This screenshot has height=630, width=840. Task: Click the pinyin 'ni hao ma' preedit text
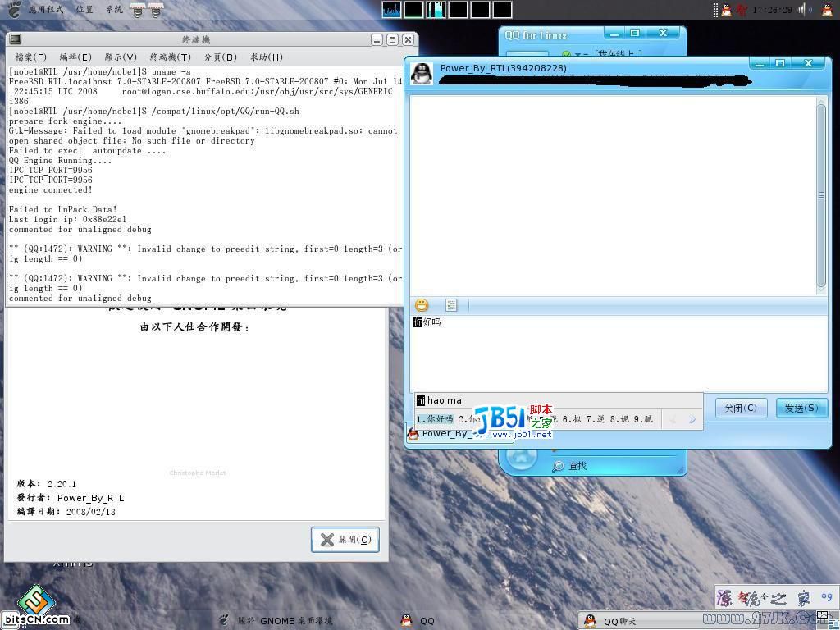pos(440,400)
